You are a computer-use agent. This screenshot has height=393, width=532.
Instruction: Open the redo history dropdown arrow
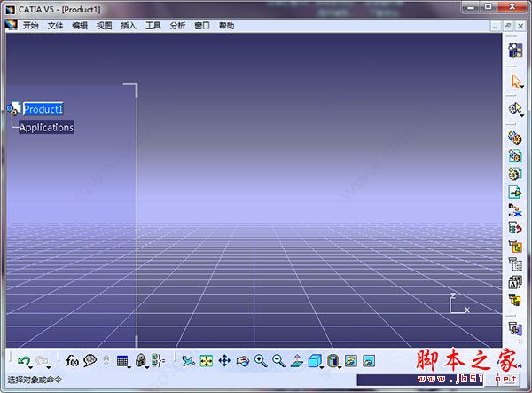[49, 367]
